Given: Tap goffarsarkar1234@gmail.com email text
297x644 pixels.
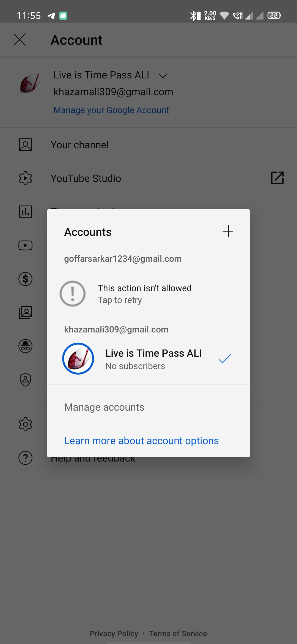Looking at the screenshot, I should [123, 259].
